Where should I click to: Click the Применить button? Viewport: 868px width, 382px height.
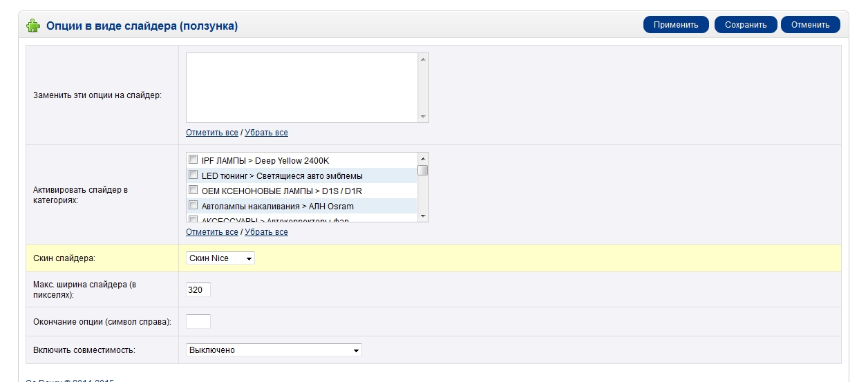(x=676, y=25)
